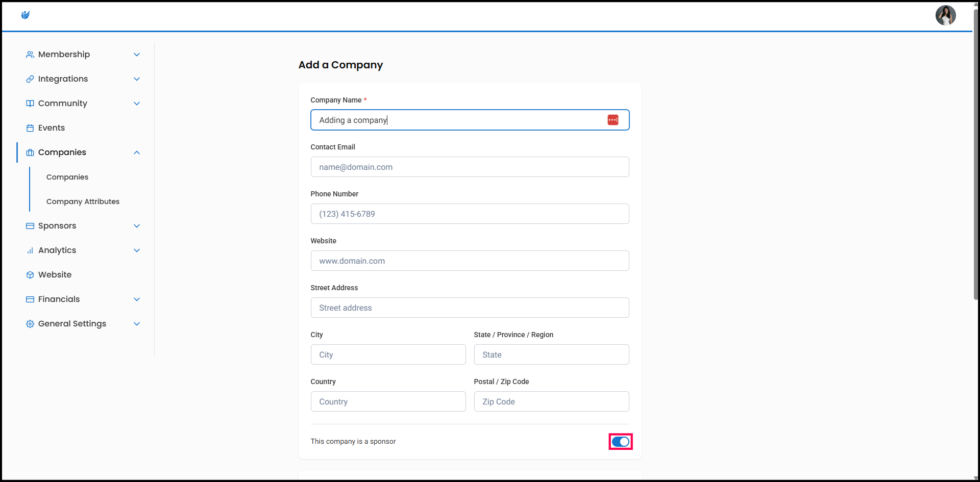Open the Company Attributes submenu item
The image size is (980, 482).
83,201
